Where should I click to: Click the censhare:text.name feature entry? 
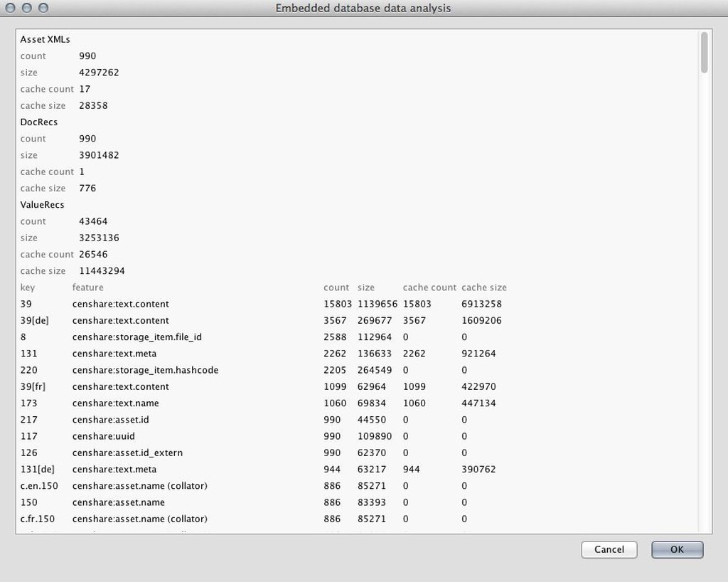[x=115, y=403]
